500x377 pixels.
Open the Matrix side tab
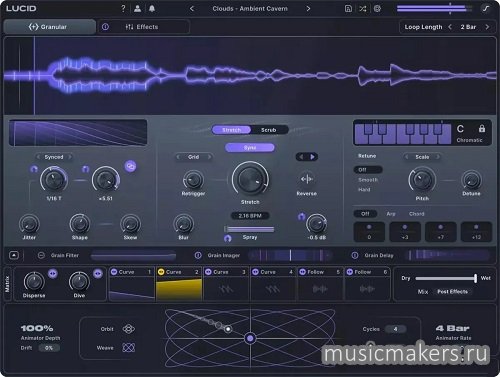7,284
